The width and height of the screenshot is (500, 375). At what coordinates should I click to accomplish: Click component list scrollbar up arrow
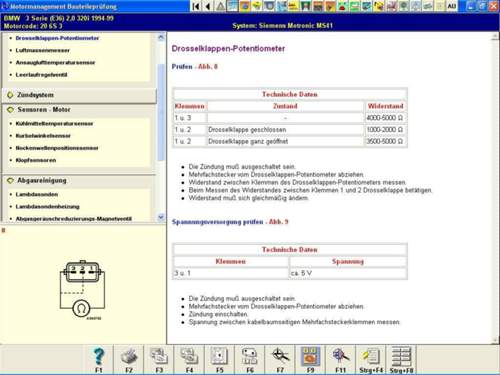click(x=161, y=37)
